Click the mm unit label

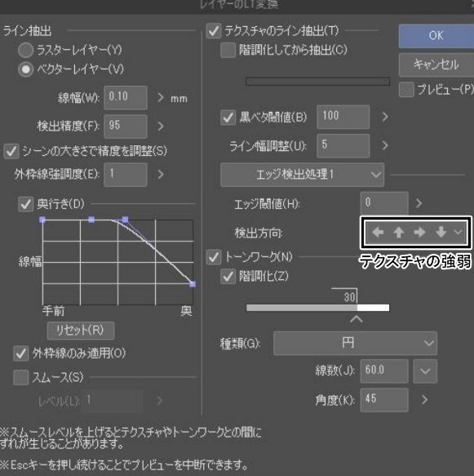pyautogui.click(x=179, y=99)
